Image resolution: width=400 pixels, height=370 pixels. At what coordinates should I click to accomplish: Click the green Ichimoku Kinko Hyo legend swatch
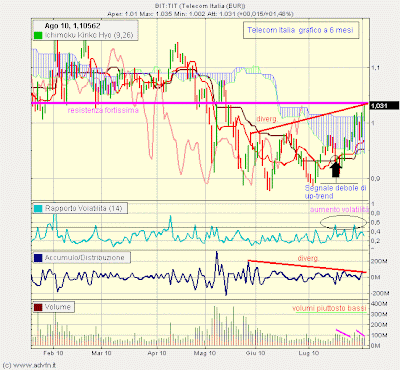tap(38, 35)
